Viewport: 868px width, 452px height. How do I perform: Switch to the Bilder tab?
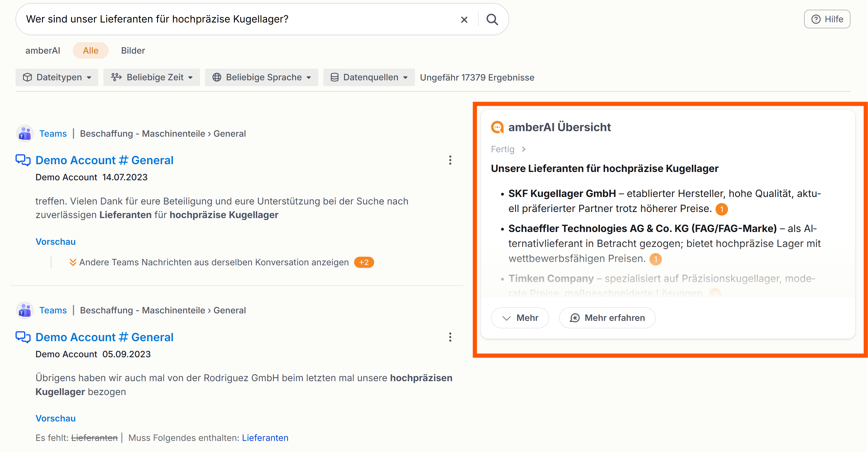click(133, 51)
